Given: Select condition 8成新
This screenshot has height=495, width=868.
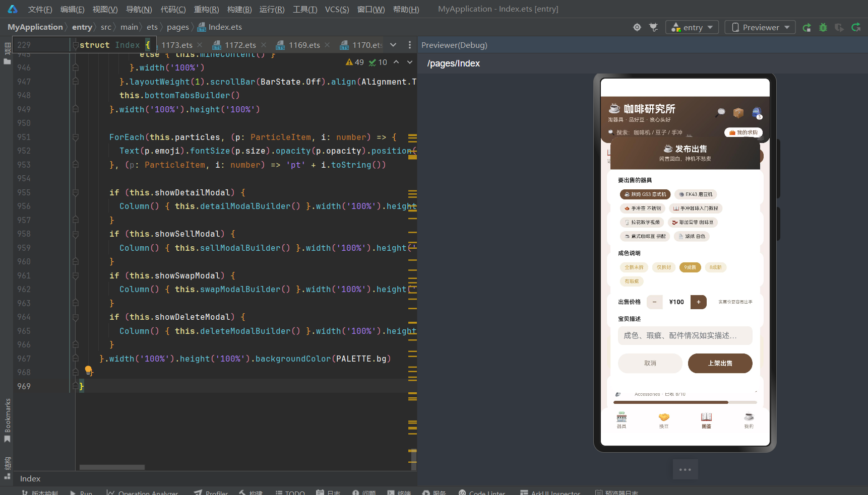Looking at the screenshot, I should click(x=716, y=267).
